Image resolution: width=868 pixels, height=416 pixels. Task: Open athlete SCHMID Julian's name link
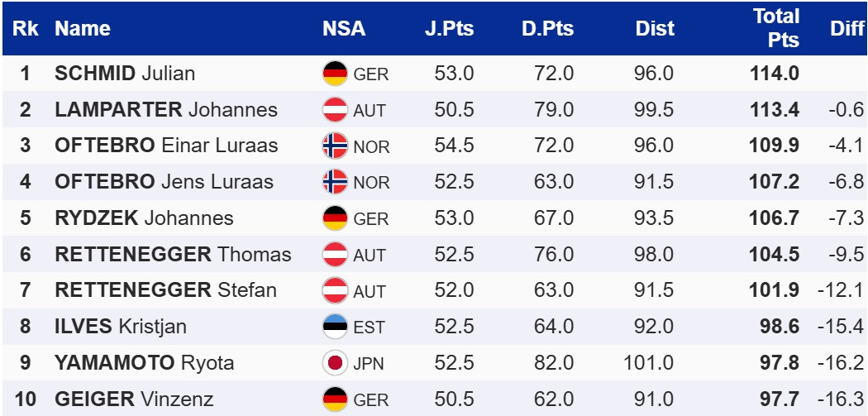pos(125,74)
